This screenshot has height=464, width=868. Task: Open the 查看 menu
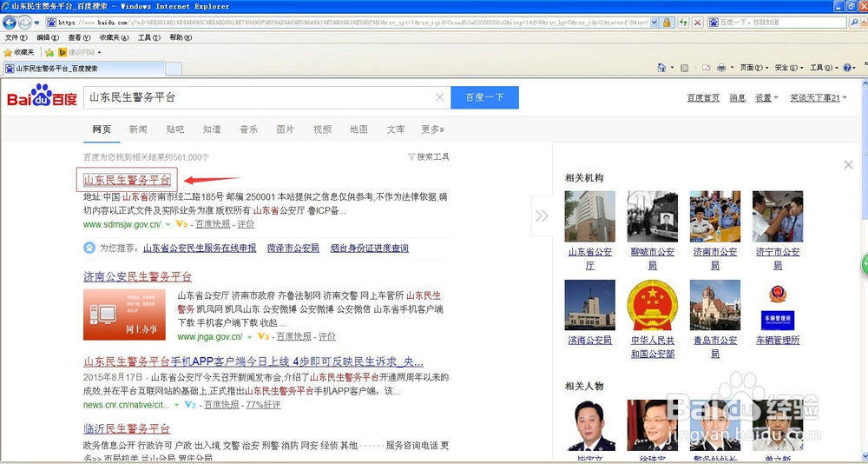click(x=79, y=37)
